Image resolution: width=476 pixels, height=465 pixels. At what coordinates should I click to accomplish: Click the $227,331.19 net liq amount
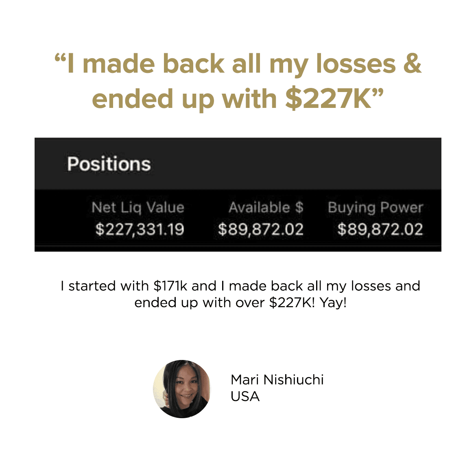tap(140, 230)
